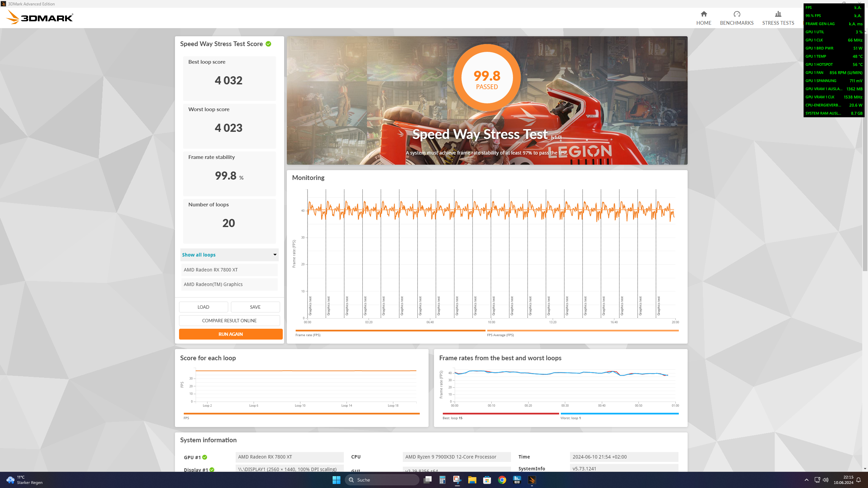This screenshot has height=488, width=868.
Task: Go to the STRESS TESTS tab
Action: click(778, 18)
